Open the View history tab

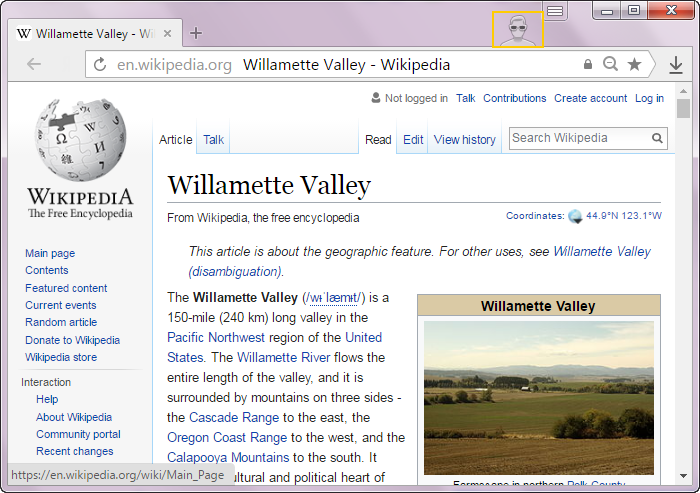(x=465, y=140)
